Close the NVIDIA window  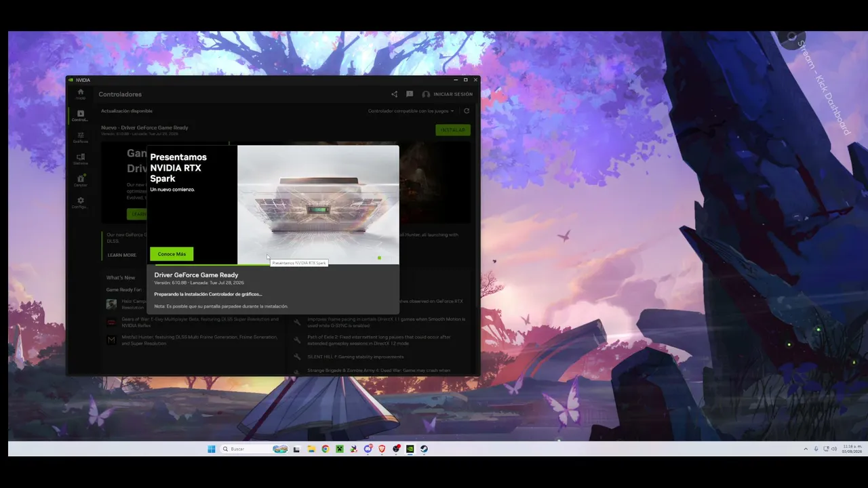coord(475,80)
